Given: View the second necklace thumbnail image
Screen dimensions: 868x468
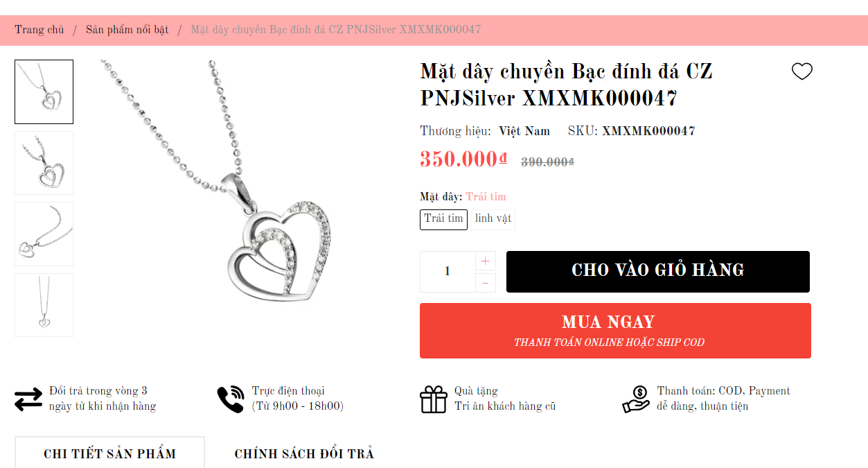Looking at the screenshot, I should click(x=44, y=163).
